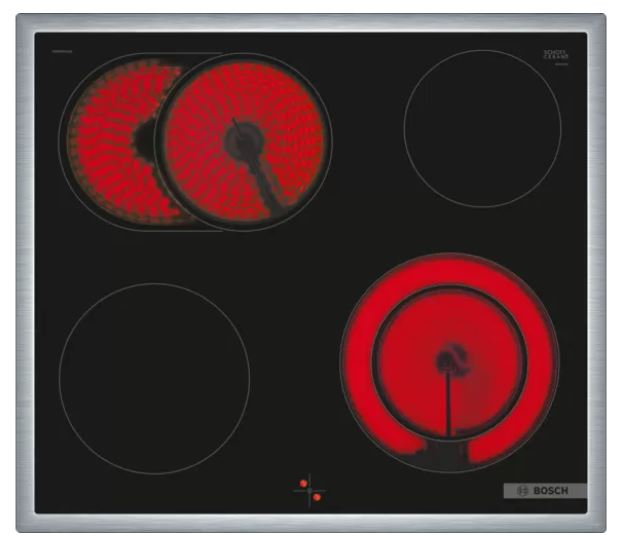636x537 pixels.
Task: Click the Schott Ceran logo in the corner
Action: click(x=556, y=55)
